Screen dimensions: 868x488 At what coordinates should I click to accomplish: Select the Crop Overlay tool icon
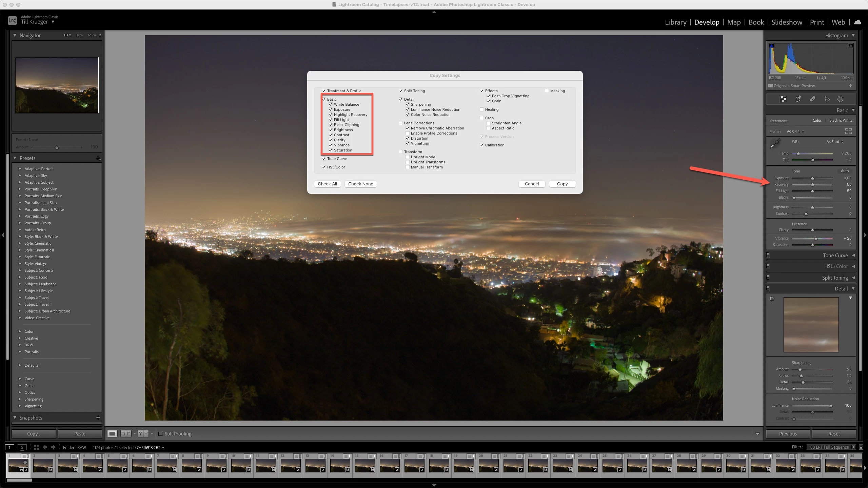click(798, 99)
